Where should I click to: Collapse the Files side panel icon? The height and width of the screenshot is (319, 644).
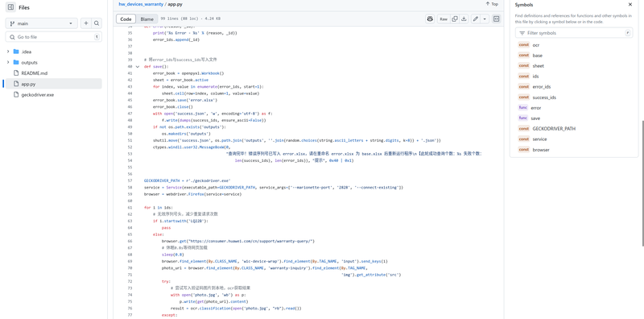pyautogui.click(x=10, y=7)
